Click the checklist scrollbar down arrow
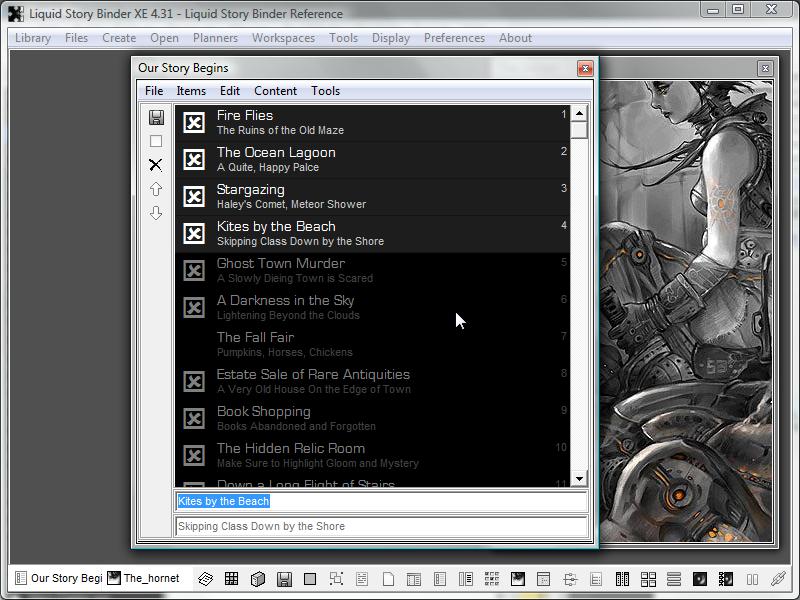Image resolution: width=800 pixels, height=600 pixels. point(579,480)
